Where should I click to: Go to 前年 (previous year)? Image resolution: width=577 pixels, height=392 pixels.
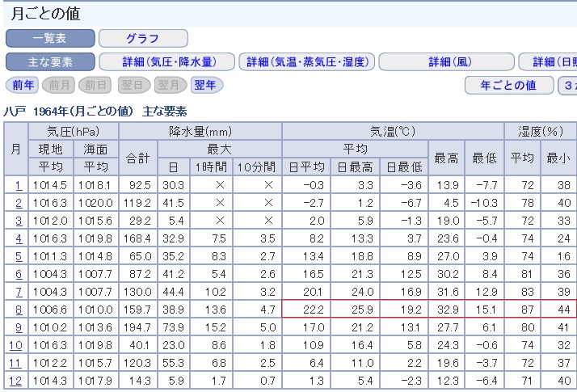(x=20, y=85)
